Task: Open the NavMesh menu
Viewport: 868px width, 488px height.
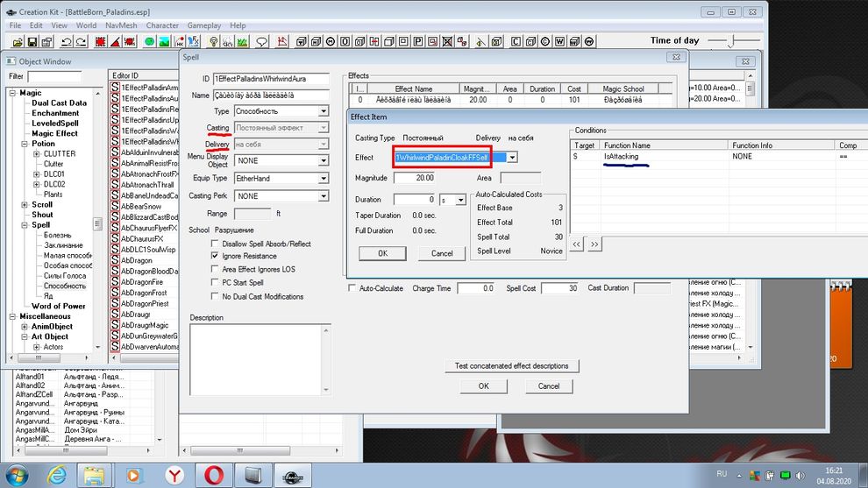Action: tap(119, 25)
